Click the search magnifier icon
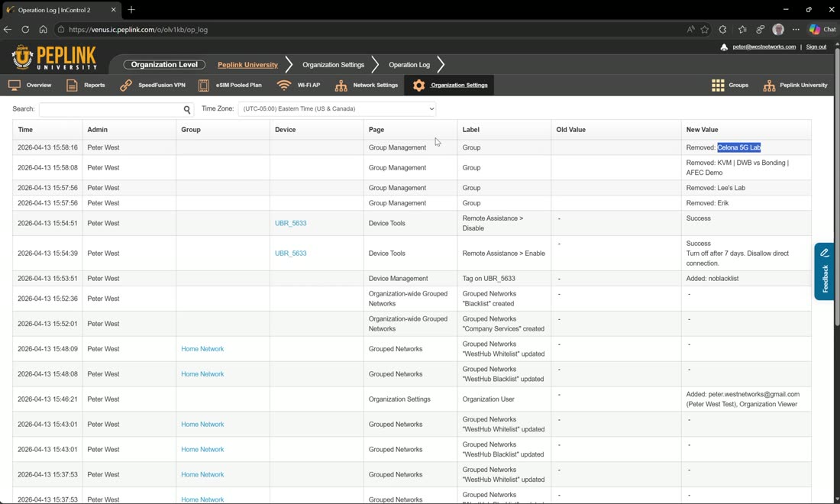Image resolution: width=840 pixels, height=504 pixels. (187, 109)
